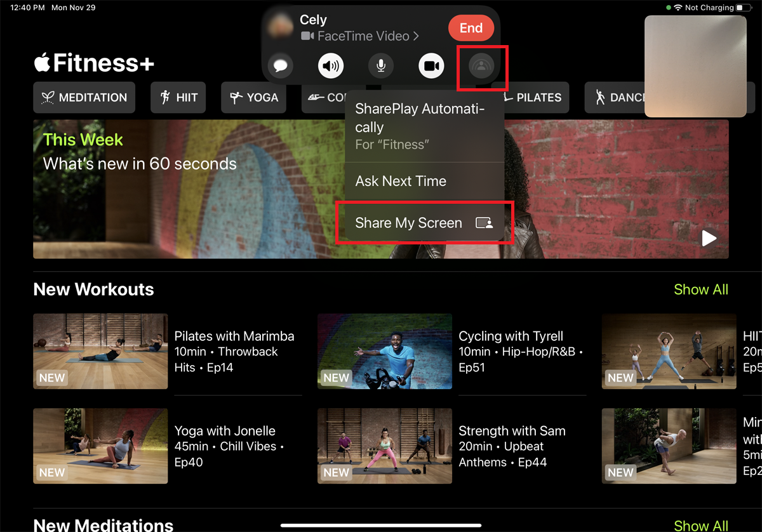Tap the 12:40 PM clock
This screenshot has width=762, height=532.
pos(27,8)
